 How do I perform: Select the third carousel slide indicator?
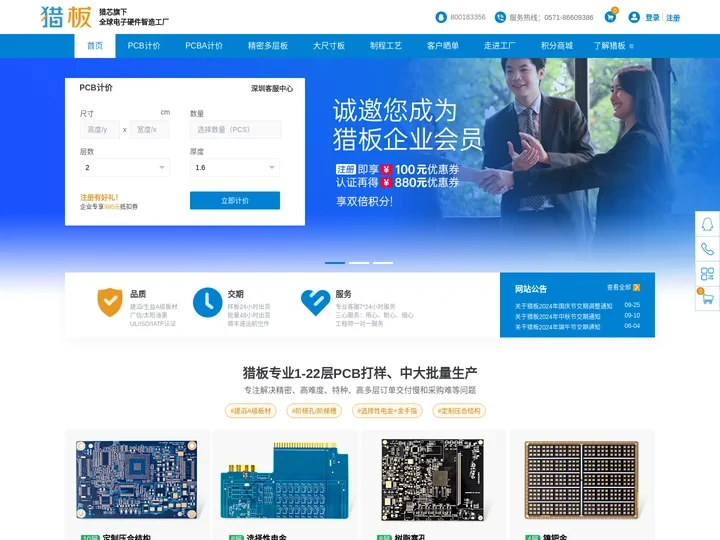(383, 263)
